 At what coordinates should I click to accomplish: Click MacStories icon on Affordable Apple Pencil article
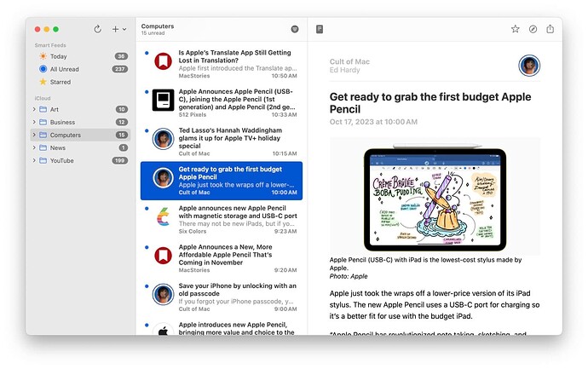click(x=163, y=256)
